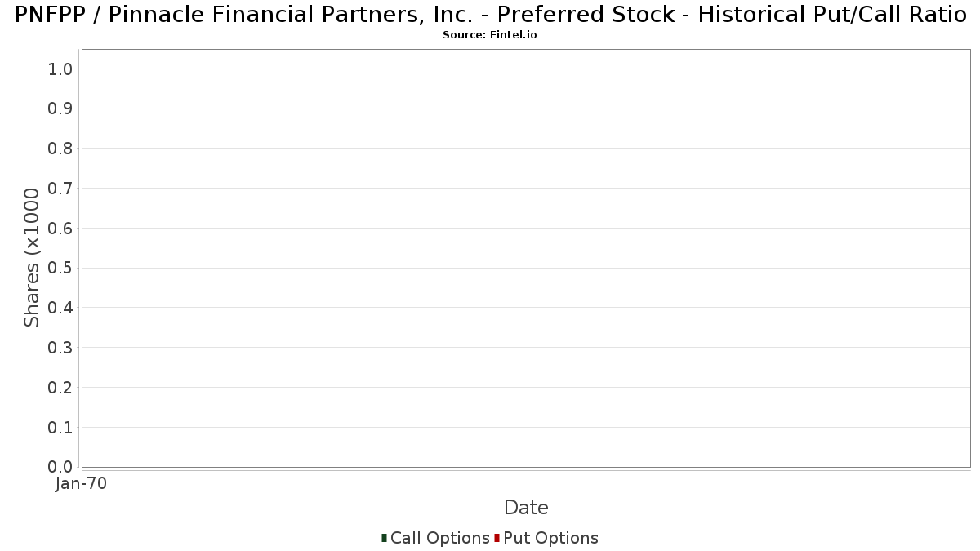Viewport: 980px width, 551px height.
Task: Select the Jan-70 x-axis tick label
Action: click(82, 484)
